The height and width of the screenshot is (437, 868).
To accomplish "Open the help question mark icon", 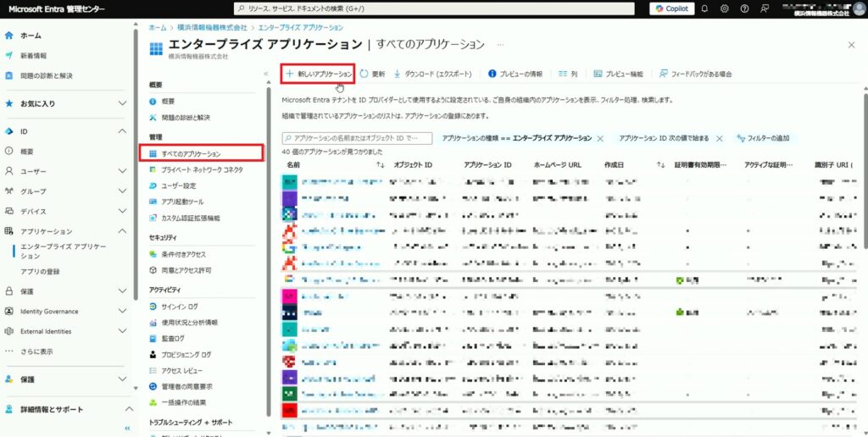I will 744,8.
